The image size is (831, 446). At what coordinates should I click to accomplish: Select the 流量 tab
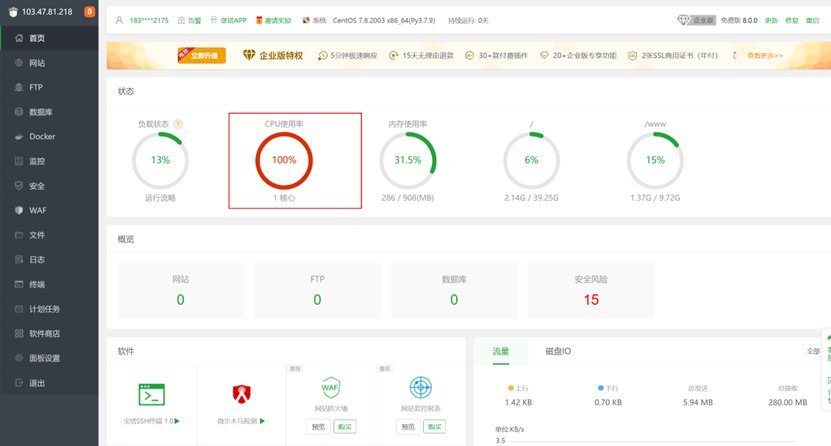[500, 351]
